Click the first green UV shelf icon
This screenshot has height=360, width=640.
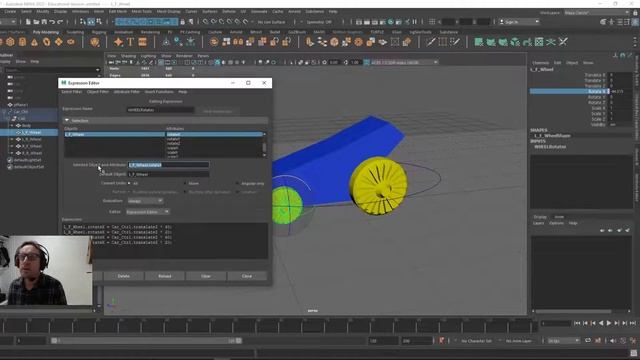pos(479,42)
